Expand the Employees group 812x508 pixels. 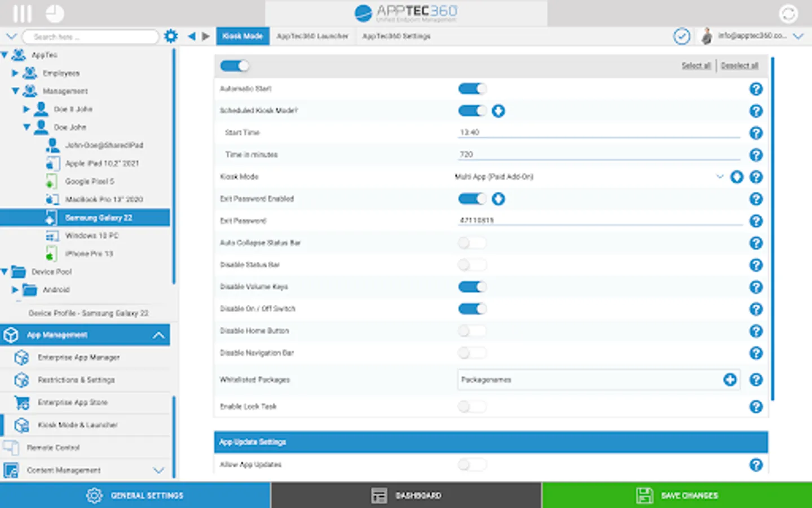[x=15, y=73]
